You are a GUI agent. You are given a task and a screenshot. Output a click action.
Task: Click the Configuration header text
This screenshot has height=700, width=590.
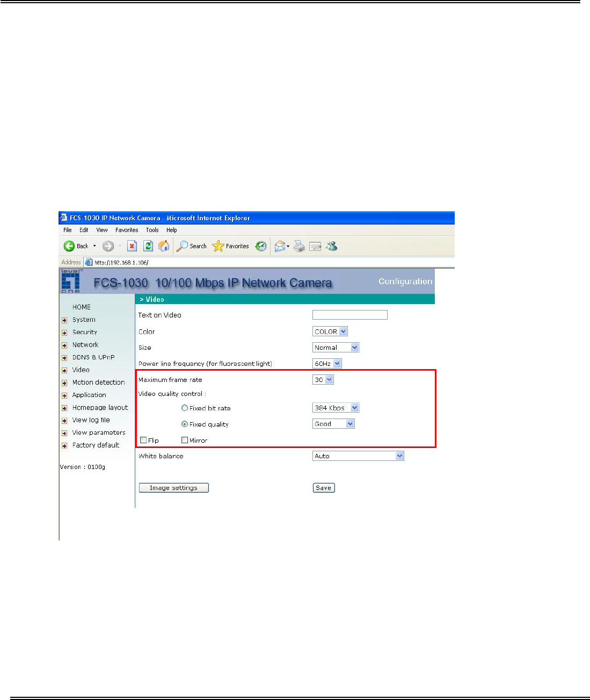coord(405,282)
